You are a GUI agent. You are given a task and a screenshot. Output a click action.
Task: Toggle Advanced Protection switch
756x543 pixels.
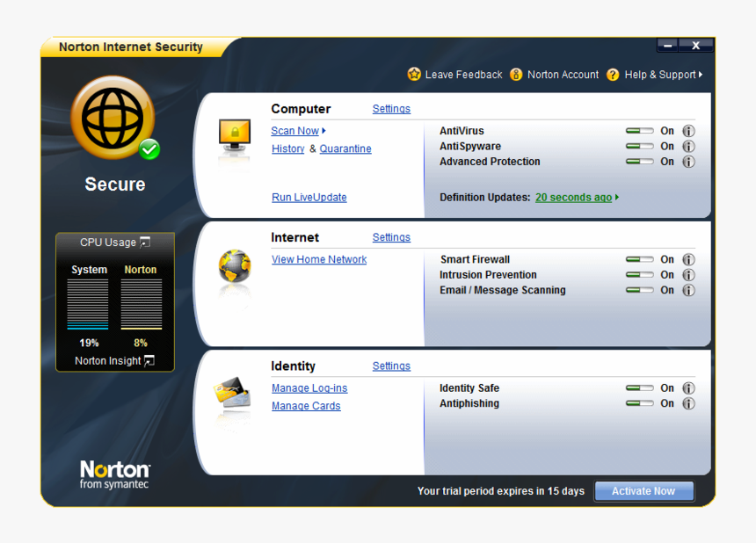[x=639, y=162]
